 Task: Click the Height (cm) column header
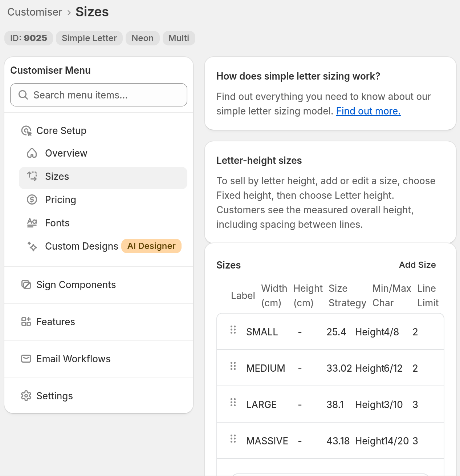coord(308,295)
